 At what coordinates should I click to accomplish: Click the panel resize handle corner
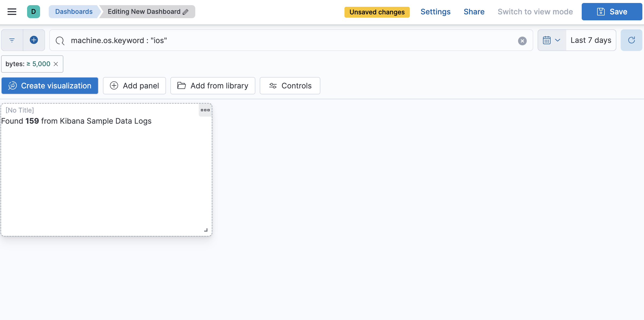(x=206, y=230)
